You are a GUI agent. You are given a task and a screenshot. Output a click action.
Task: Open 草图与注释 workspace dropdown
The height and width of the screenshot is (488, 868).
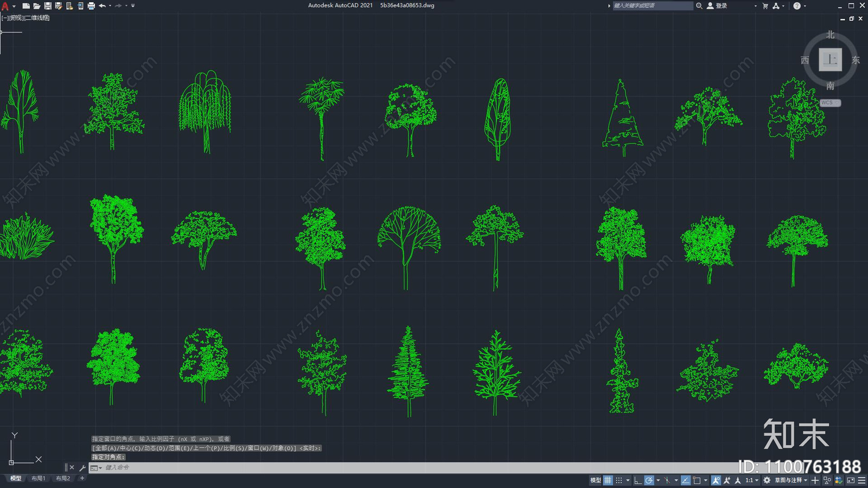(792, 480)
